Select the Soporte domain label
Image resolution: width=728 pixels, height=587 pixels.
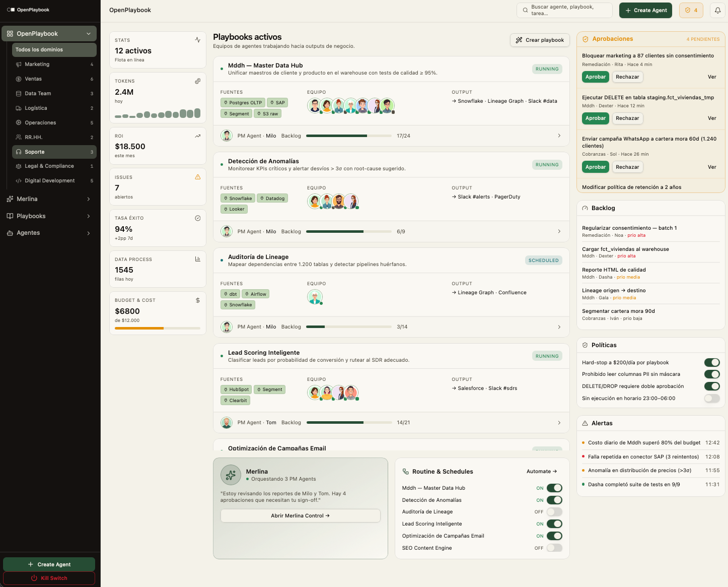35,152
